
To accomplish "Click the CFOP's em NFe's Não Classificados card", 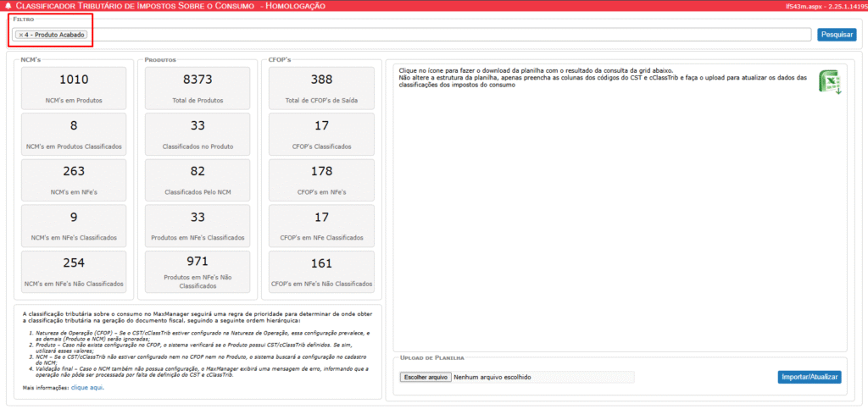I will pyautogui.click(x=321, y=271).
